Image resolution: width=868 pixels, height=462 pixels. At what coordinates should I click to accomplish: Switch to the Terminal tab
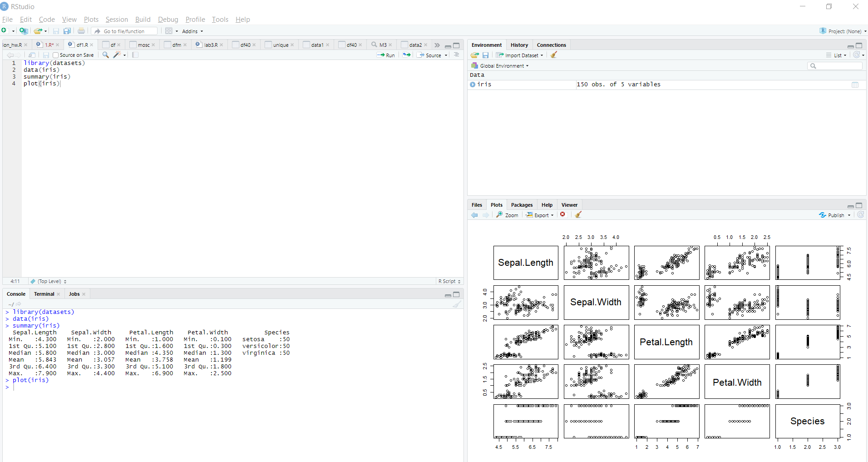[x=44, y=294]
